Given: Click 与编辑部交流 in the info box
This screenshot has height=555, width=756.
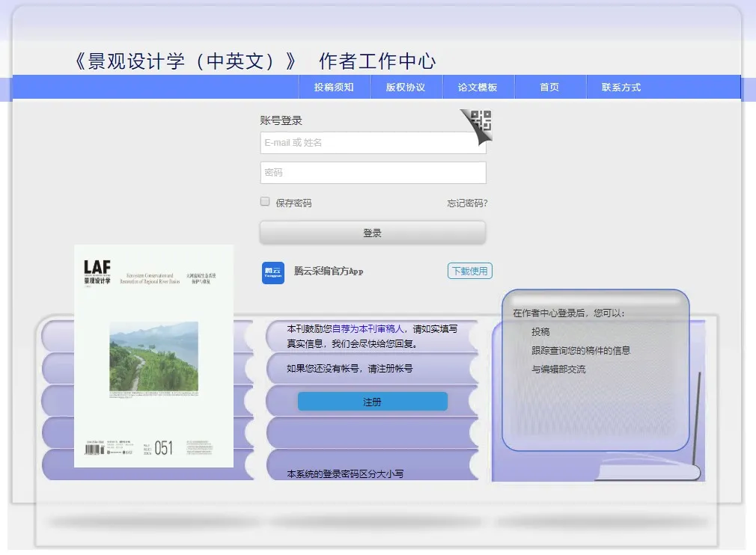Looking at the screenshot, I should pyautogui.click(x=558, y=370).
